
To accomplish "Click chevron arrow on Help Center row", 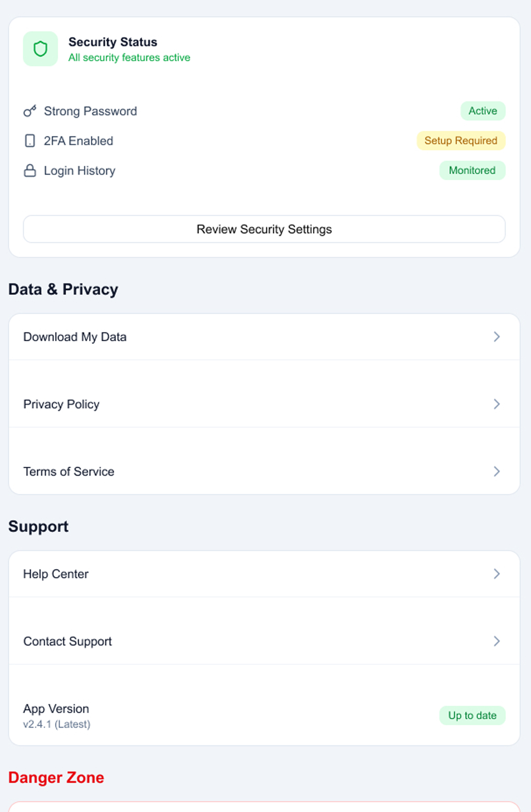I will click(x=497, y=574).
